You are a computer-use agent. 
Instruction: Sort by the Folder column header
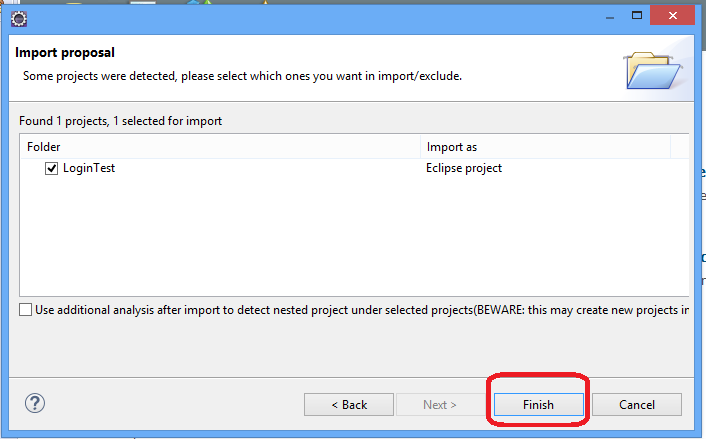221,147
